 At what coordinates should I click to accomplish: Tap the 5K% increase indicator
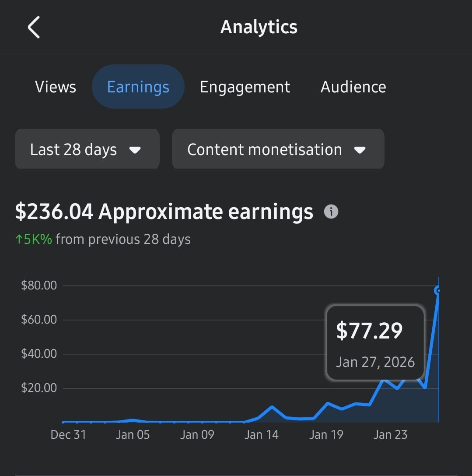(34, 239)
